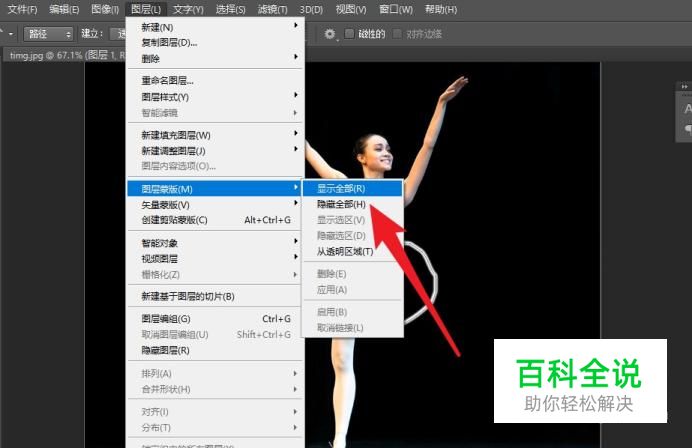Choose 图层编组(G) entry

tap(215, 319)
